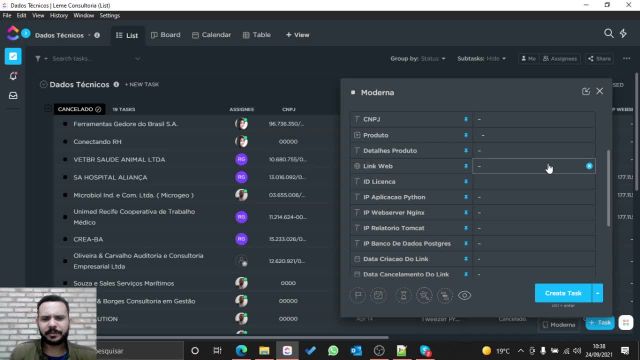Pin the Detalhes Produto custom field

466,150
